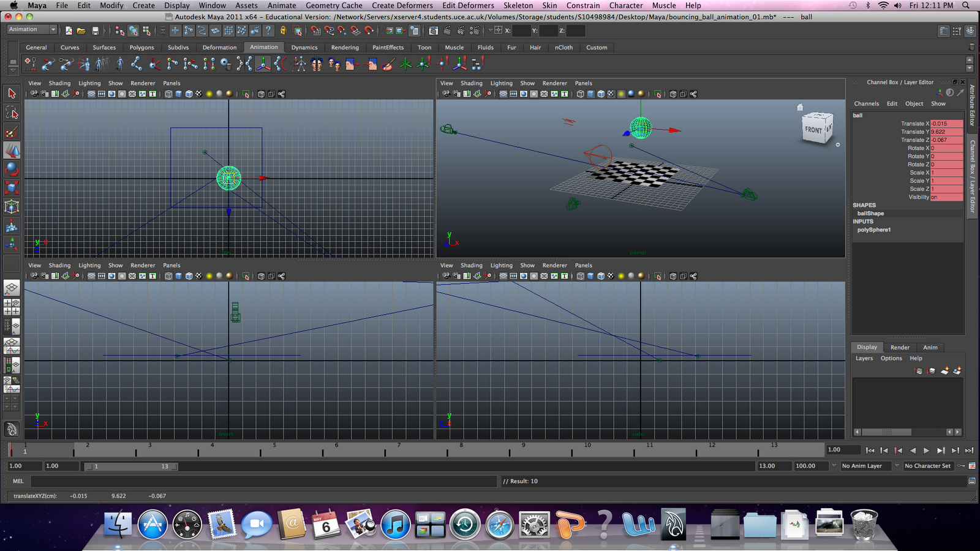Open Panels menu in top-left viewport
Screen dimensions: 980x551
coord(171,83)
